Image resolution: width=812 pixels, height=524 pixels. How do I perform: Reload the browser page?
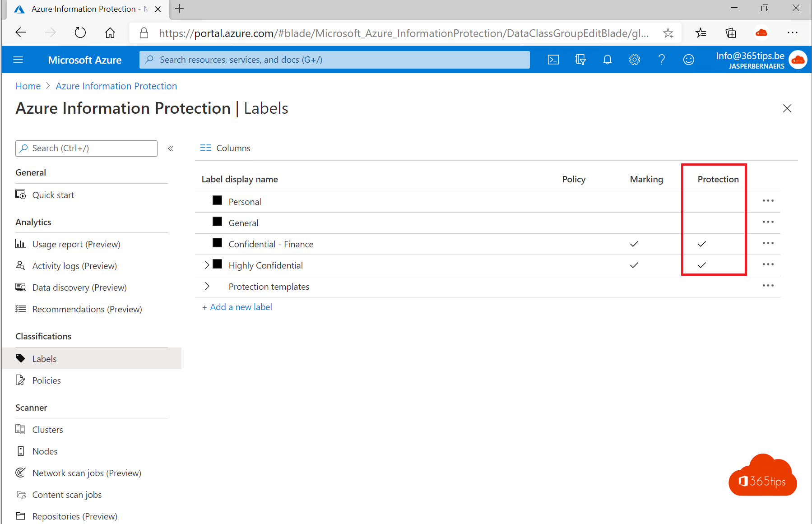click(x=80, y=32)
